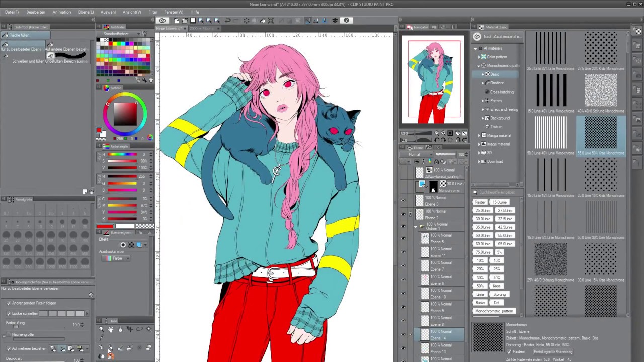Toggle Angrenzenden Pixeln folgen checkbox
644x362 pixels.
tap(9, 303)
